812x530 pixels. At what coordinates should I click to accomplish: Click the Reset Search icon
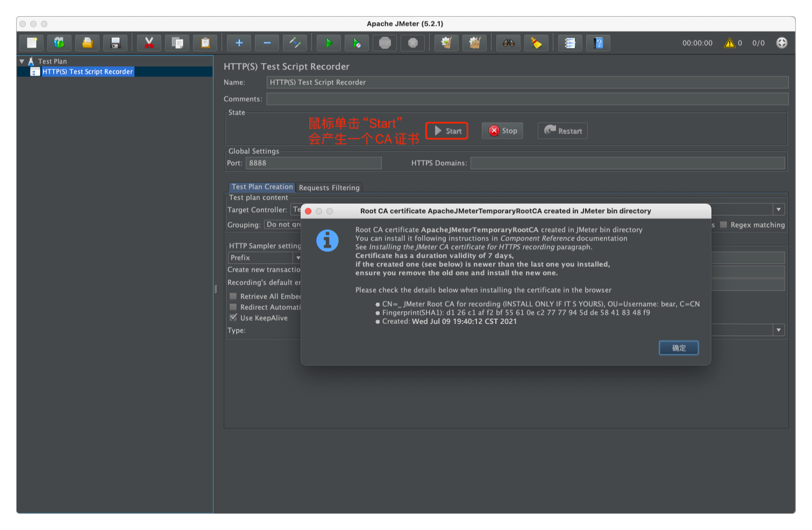click(x=536, y=43)
